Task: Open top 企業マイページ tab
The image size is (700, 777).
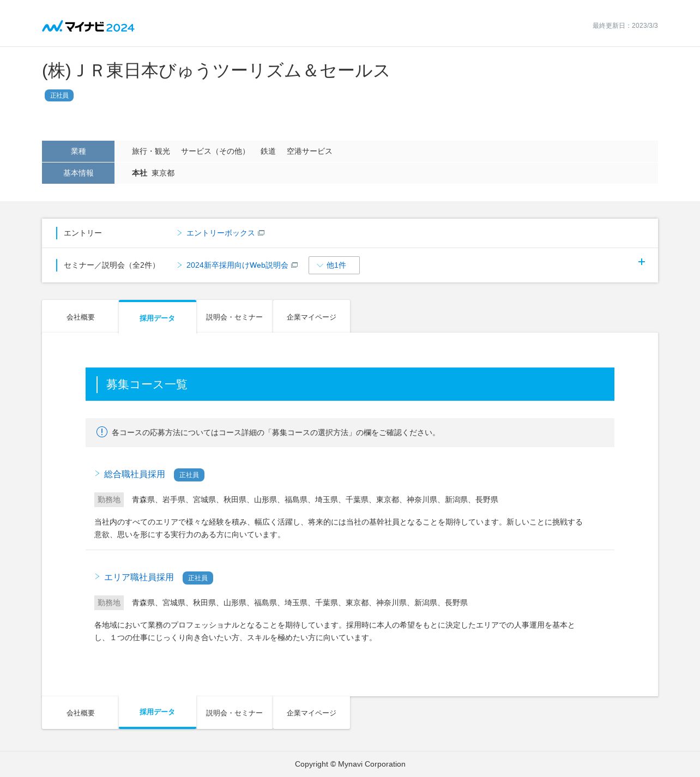Action: [x=311, y=317]
